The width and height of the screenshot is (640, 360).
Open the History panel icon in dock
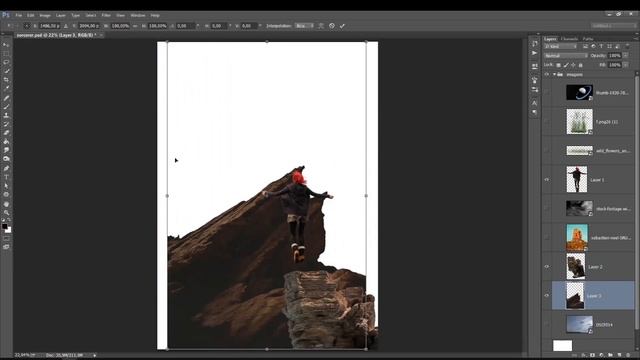[x=534, y=44]
